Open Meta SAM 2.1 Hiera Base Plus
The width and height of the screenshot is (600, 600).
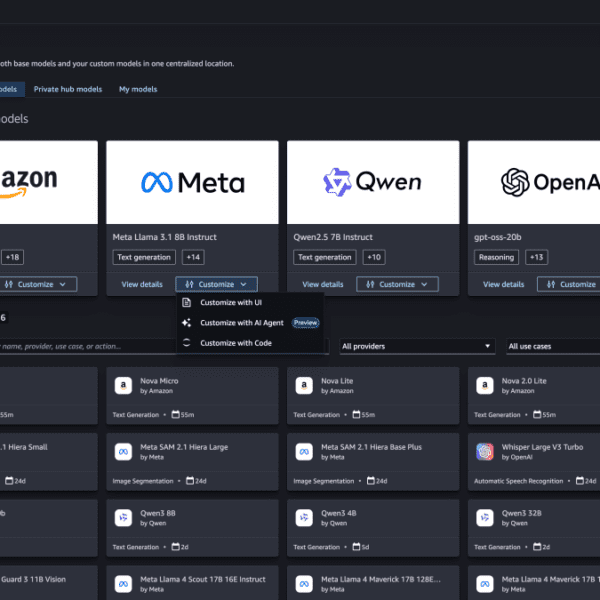372,447
